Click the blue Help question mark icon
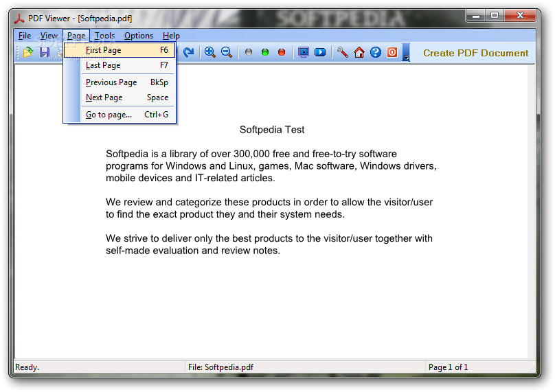Image resolution: width=555 pixels, height=392 pixels. pyautogui.click(x=376, y=52)
